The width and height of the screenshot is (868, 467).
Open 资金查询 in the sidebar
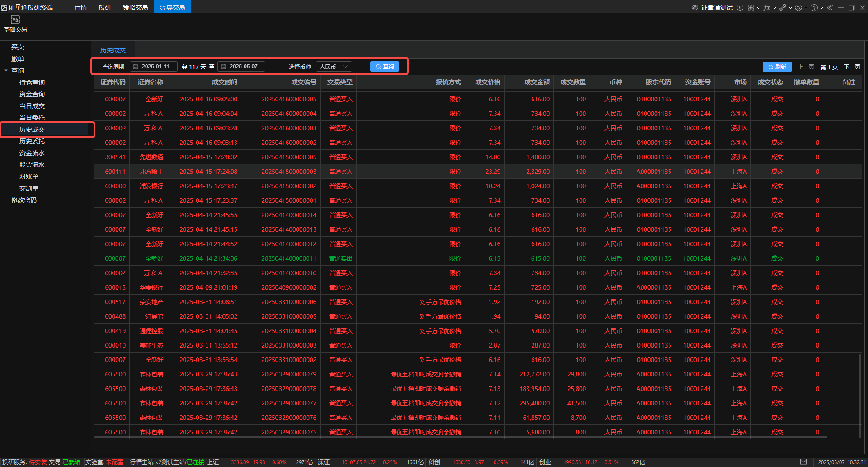point(32,94)
